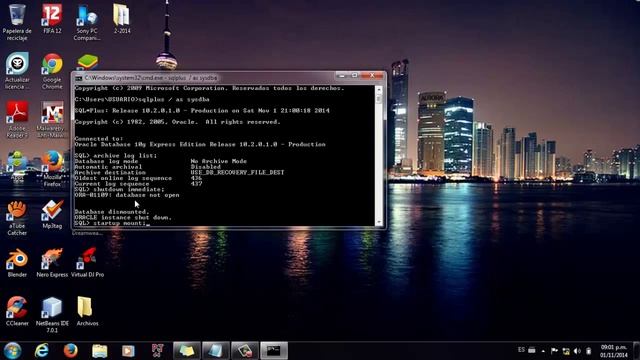Image resolution: width=640 pixels, height=360 pixels.
Task: Select Nero Express desktop shortcut
Action: click(x=52, y=263)
